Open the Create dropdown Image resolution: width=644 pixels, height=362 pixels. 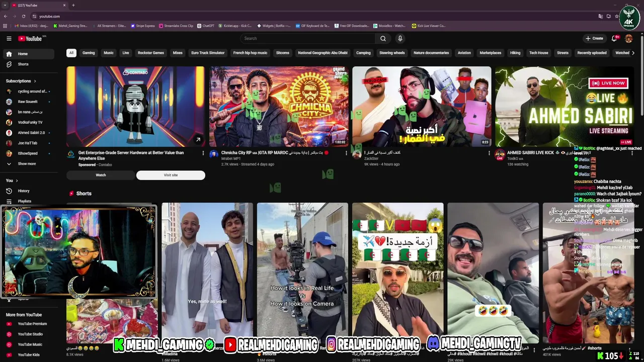[594, 38]
